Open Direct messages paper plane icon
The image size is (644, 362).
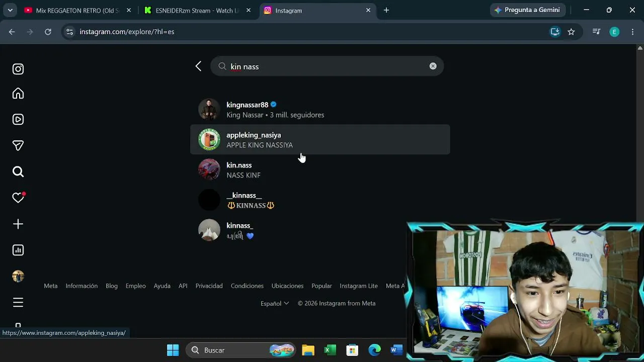click(x=18, y=146)
